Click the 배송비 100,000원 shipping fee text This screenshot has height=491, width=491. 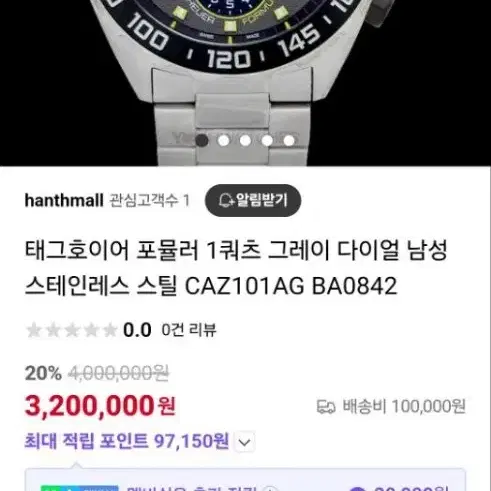[404, 407]
